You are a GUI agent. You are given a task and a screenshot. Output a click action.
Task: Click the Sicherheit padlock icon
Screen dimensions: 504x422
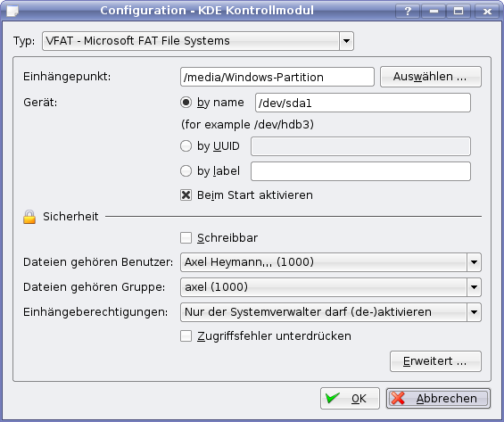click(29, 217)
